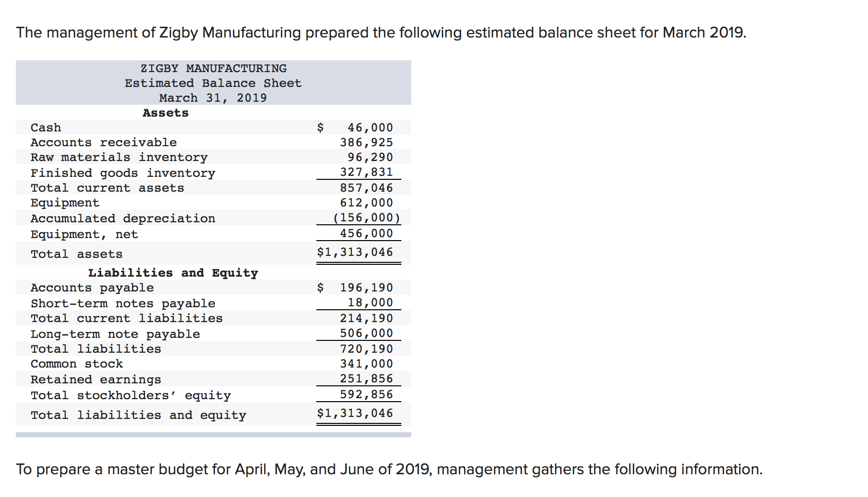This screenshot has height=497, width=868.
Task: Select the Retained earnings label
Action: tap(96, 380)
